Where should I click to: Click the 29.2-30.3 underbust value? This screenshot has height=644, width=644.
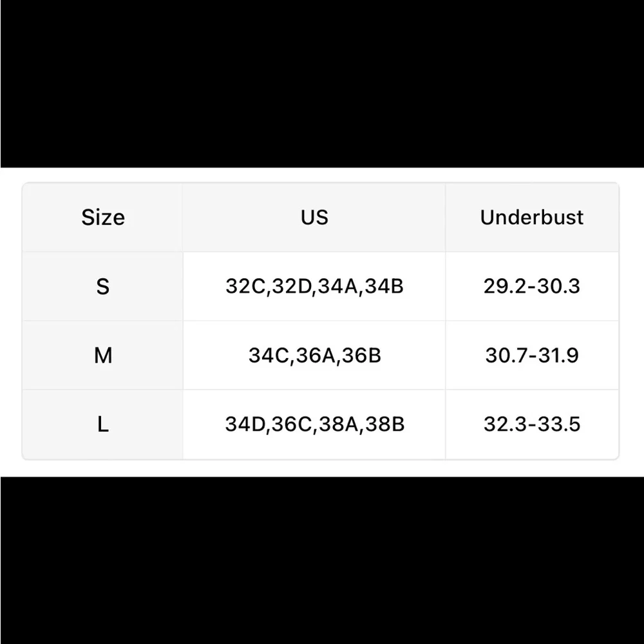(x=532, y=287)
